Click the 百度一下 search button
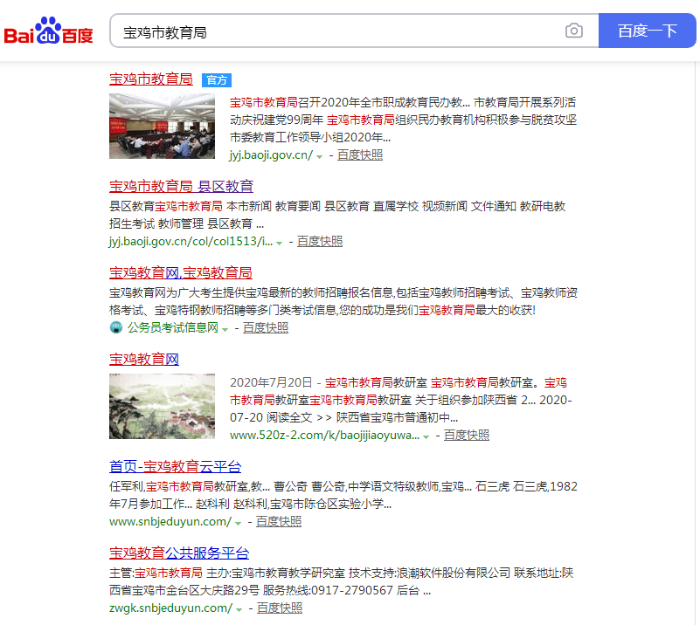This screenshot has width=700, height=625. [647, 31]
